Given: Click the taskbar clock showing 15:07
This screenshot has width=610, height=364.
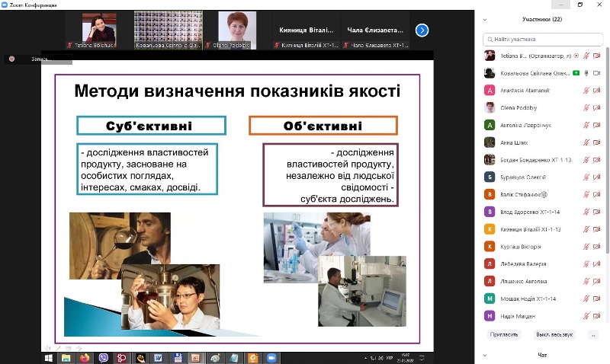Looking at the screenshot, I should tap(406, 358).
